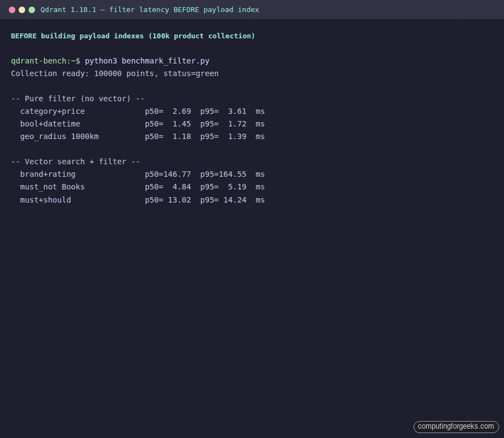Image resolution: width=504 pixels, height=438 pixels.
Task: Click the 'geo_radius 1000km' row label
Action: pyautogui.click(x=60, y=136)
